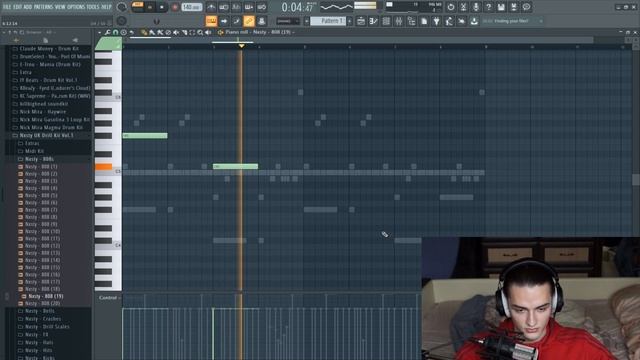Select the piano roll select tool
The image size is (640, 360).
click(192, 32)
